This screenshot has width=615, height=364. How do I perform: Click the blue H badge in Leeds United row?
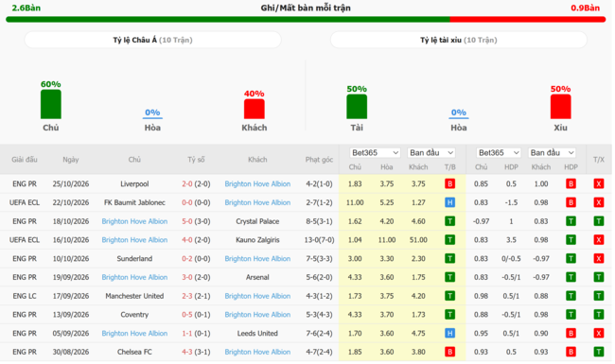pyautogui.click(x=449, y=334)
